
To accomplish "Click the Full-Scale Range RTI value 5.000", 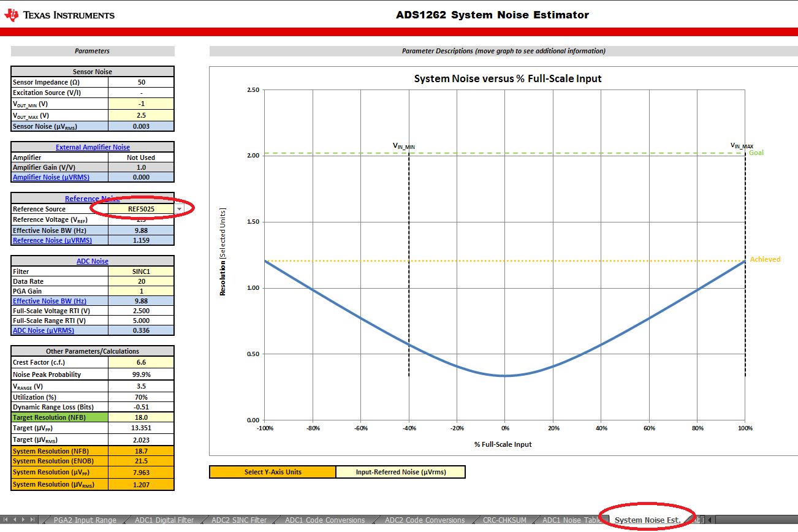I will pyautogui.click(x=141, y=321).
